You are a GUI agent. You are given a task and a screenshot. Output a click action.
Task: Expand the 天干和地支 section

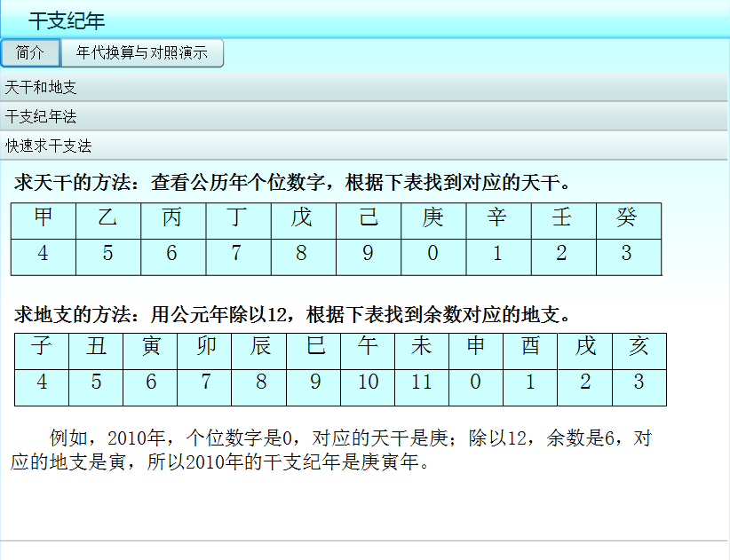(363, 88)
